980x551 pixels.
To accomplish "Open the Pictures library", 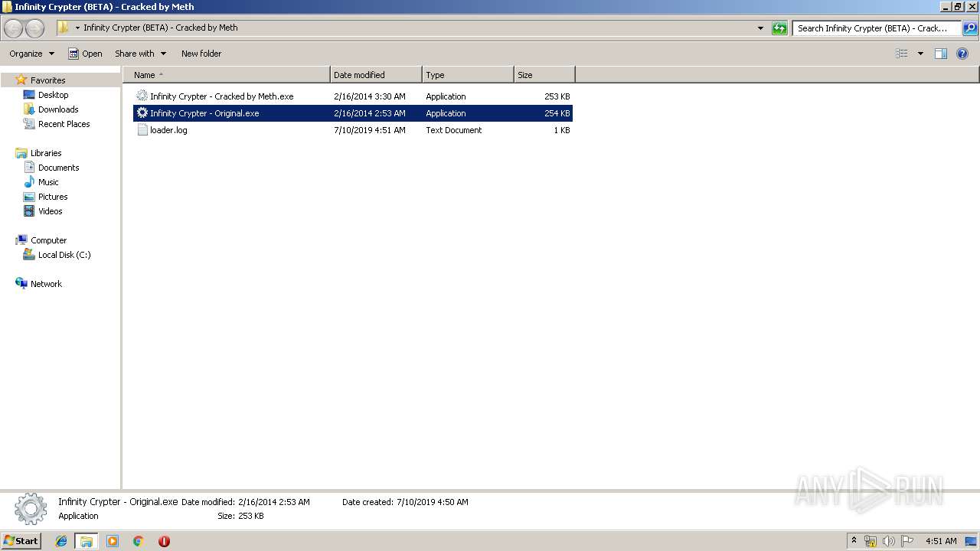I will [53, 197].
